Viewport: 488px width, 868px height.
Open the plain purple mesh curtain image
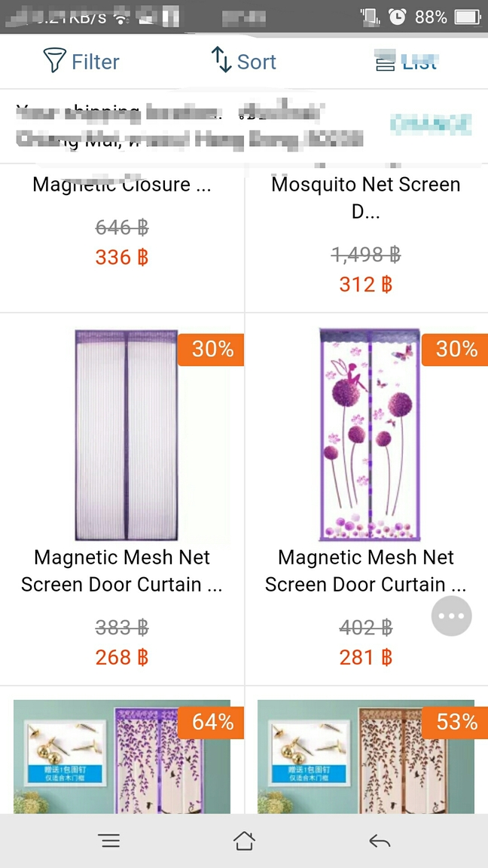coord(127,435)
